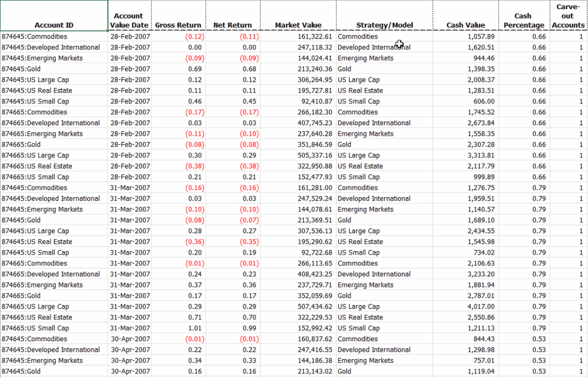Image resolution: width=588 pixels, height=378 pixels.
Task: Select the Account Value Date column header
Action: click(129, 20)
